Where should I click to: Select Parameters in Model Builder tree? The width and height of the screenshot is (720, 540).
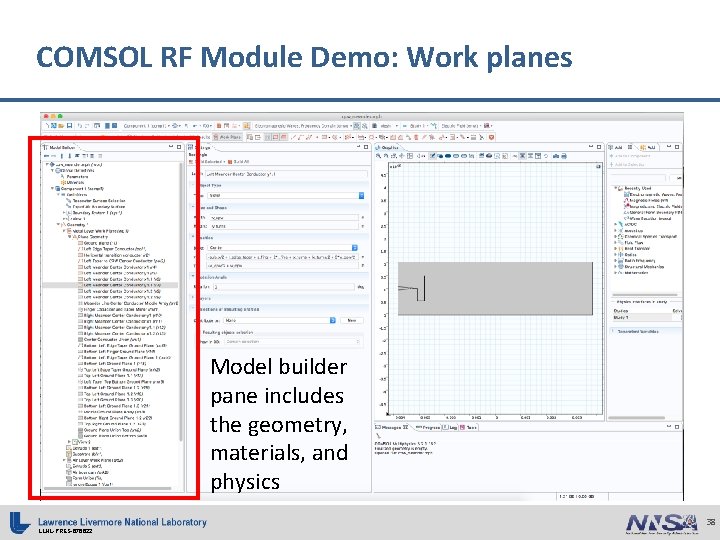[x=77, y=176]
